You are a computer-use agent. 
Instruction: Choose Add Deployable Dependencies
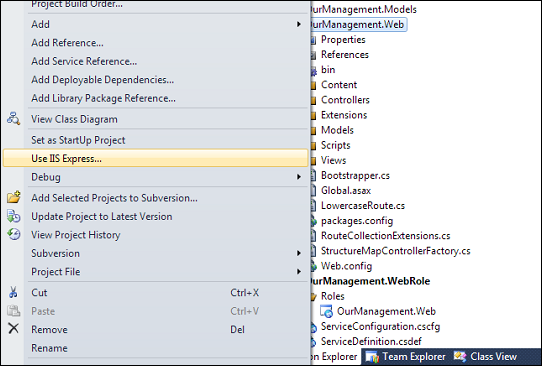(103, 80)
